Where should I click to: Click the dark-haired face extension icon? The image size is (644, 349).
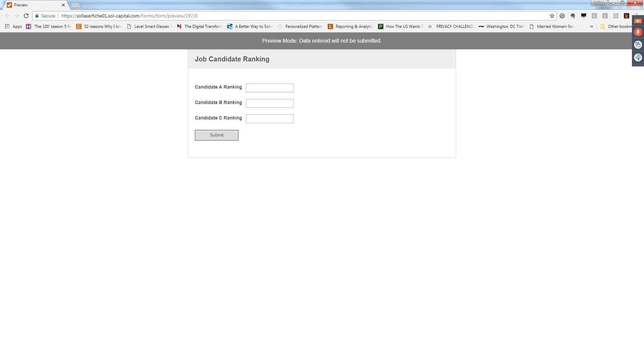pyautogui.click(x=584, y=16)
